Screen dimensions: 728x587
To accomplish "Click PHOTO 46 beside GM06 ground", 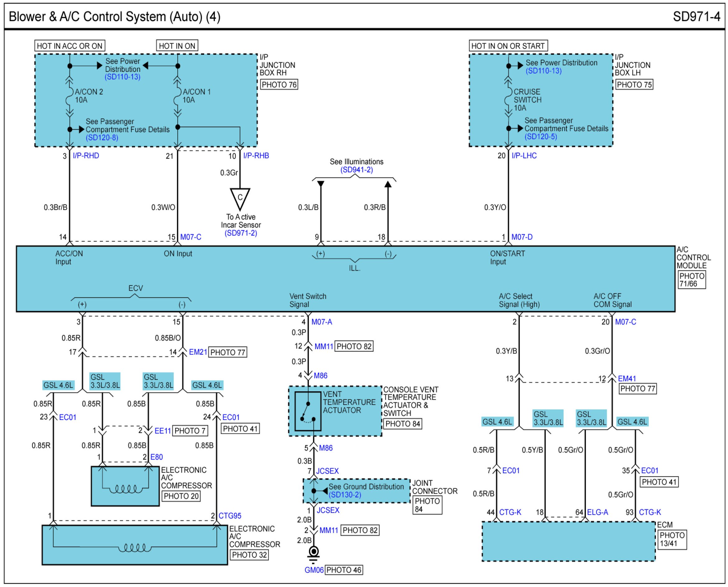I will tap(343, 570).
